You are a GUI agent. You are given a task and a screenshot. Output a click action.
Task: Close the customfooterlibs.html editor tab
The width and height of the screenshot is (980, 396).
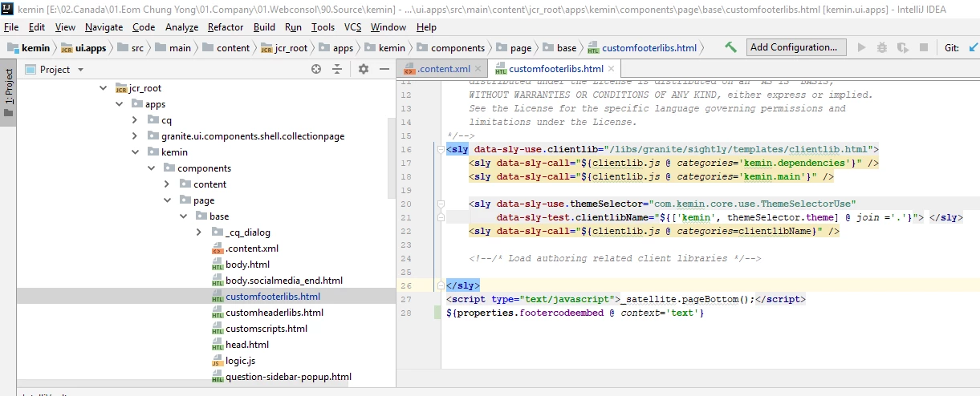(x=612, y=69)
